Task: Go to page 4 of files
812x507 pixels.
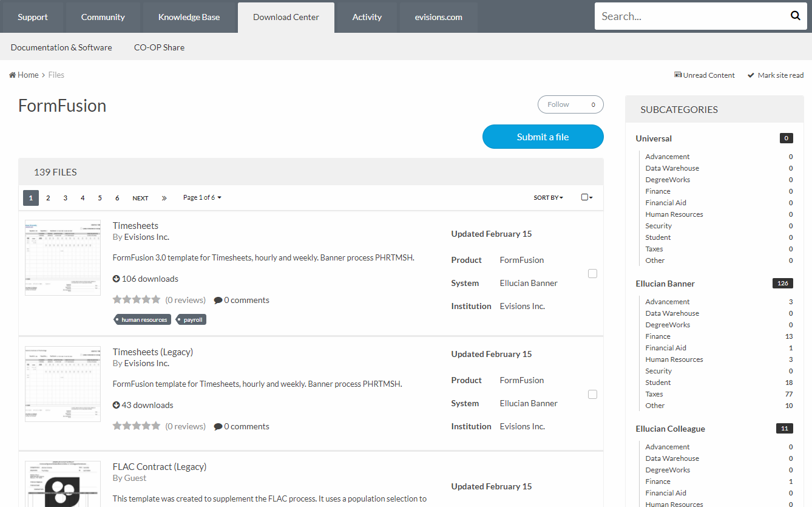Action: tap(83, 198)
